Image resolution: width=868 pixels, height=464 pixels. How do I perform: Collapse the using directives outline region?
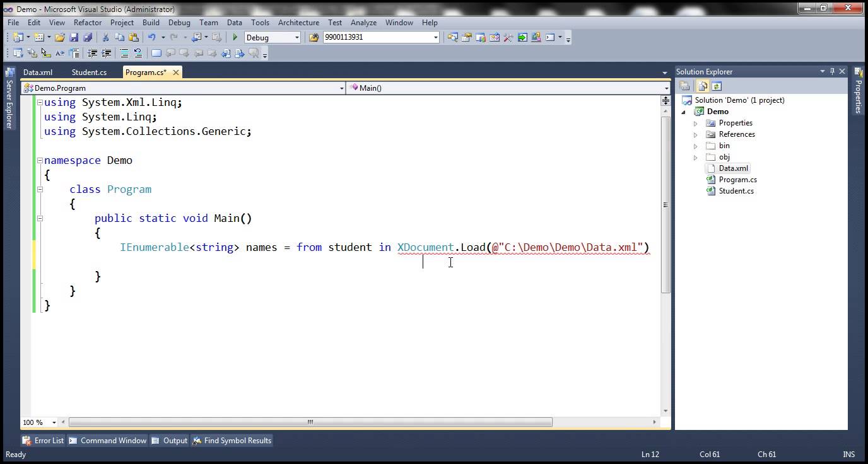40,102
